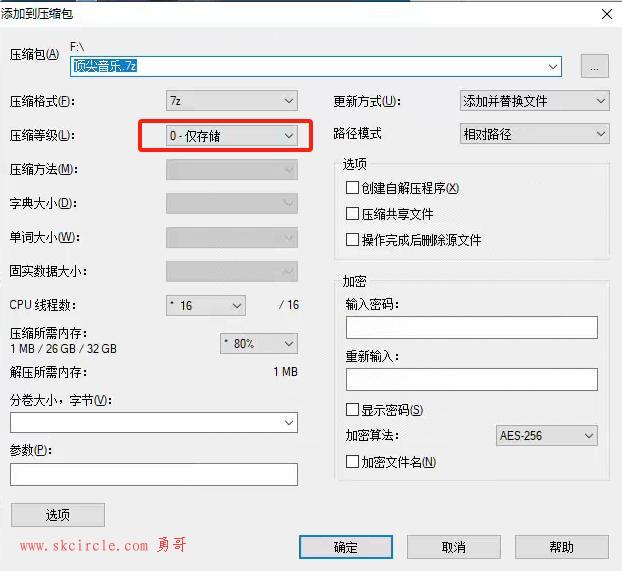Click the '/ 16' thread count text

click(x=289, y=305)
